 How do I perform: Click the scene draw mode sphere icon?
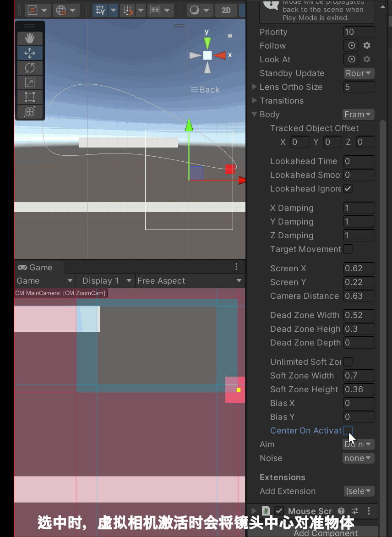pyautogui.click(x=195, y=10)
